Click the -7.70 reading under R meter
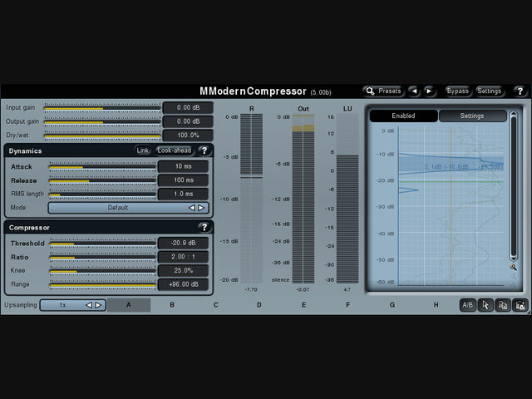The width and height of the screenshot is (532, 399). pos(251,290)
